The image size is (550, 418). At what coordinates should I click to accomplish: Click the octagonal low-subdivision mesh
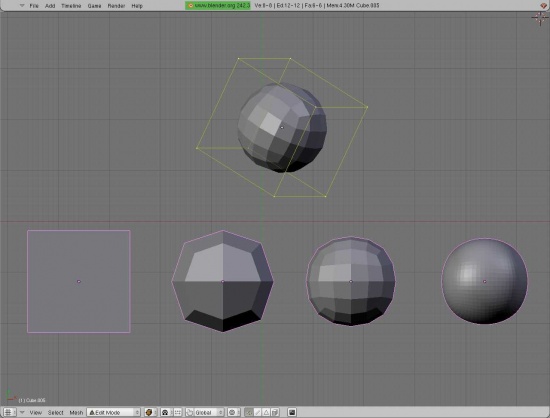tap(222, 281)
